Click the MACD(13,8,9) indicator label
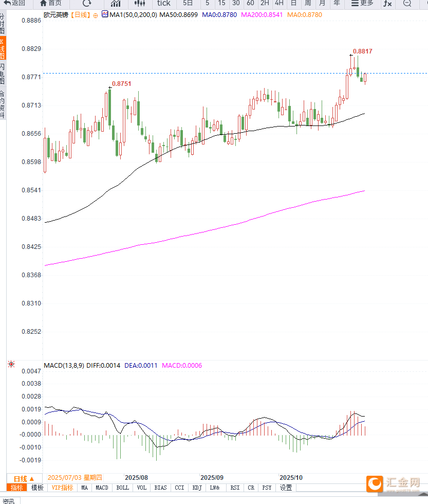428x504 pixels. coord(64,366)
